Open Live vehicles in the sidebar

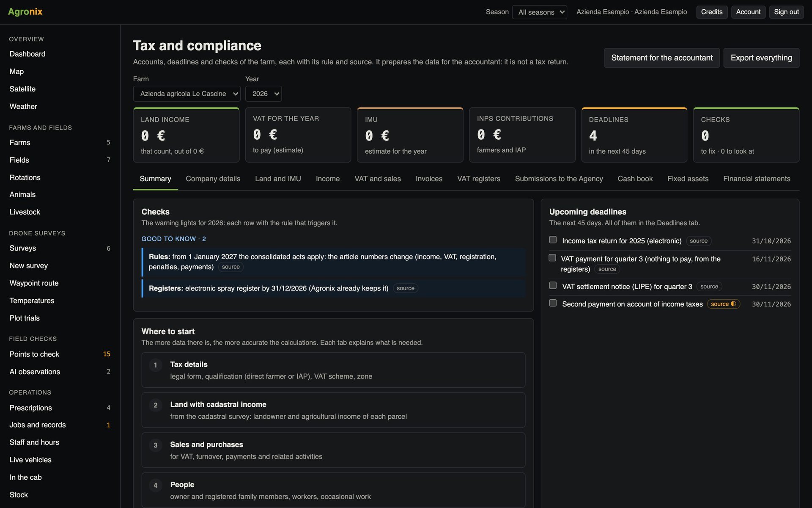point(30,460)
